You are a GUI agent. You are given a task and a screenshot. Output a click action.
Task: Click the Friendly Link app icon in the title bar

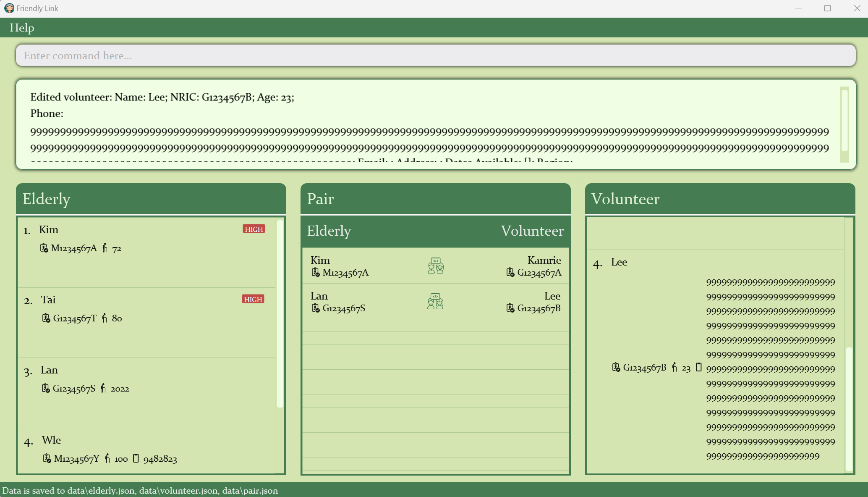point(9,8)
